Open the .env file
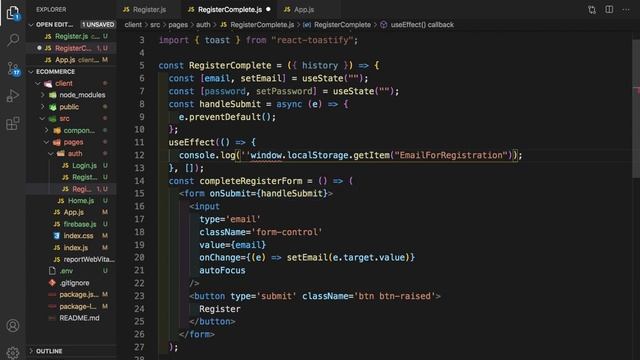Screen dimensions: 640x360 [72, 271]
